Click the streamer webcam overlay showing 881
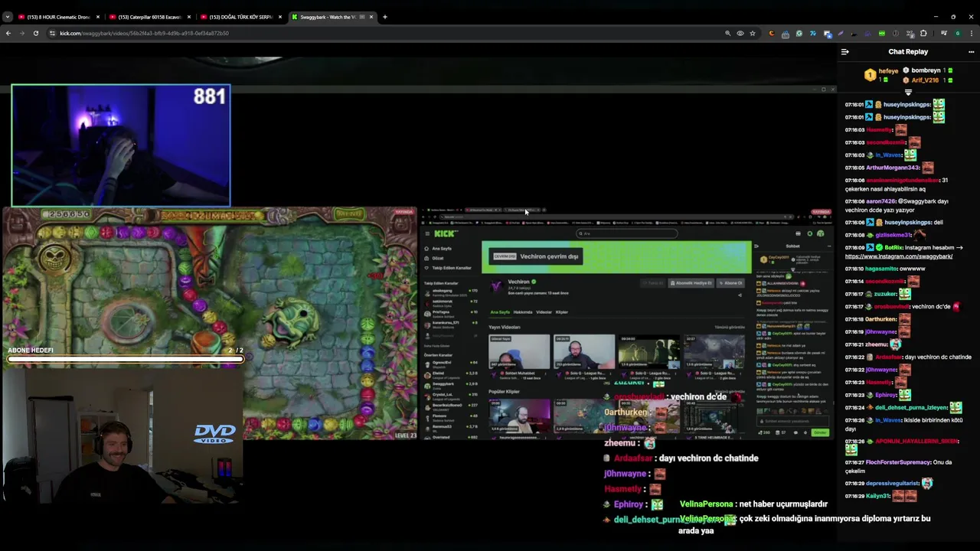980x551 pixels. pos(121,145)
